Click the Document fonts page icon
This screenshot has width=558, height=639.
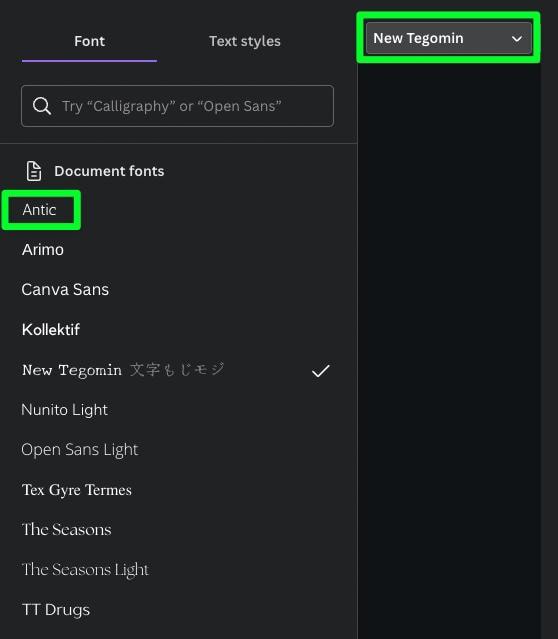pyautogui.click(x=34, y=171)
